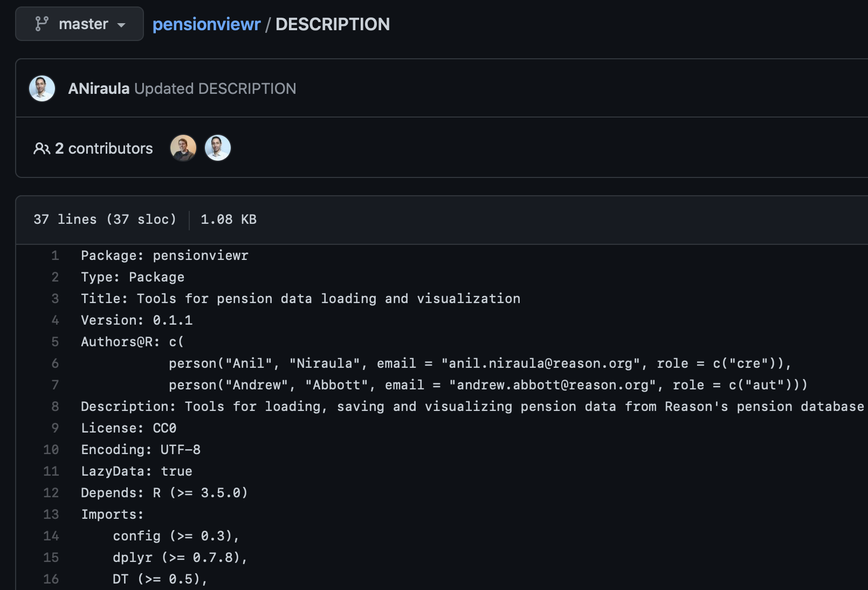This screenshot has height=590, width=868.
Task: Click the Version 0.1.1 code line
Action: 137,320
